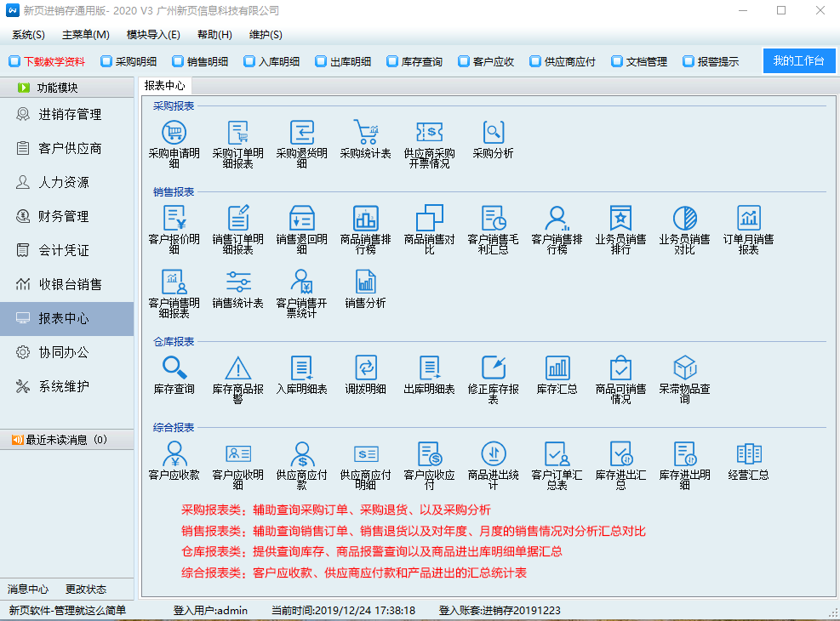Viewport: 840px width, 621px height.
Task: Click 库存查询 toolbar shortcut
Action: [414, 61]
